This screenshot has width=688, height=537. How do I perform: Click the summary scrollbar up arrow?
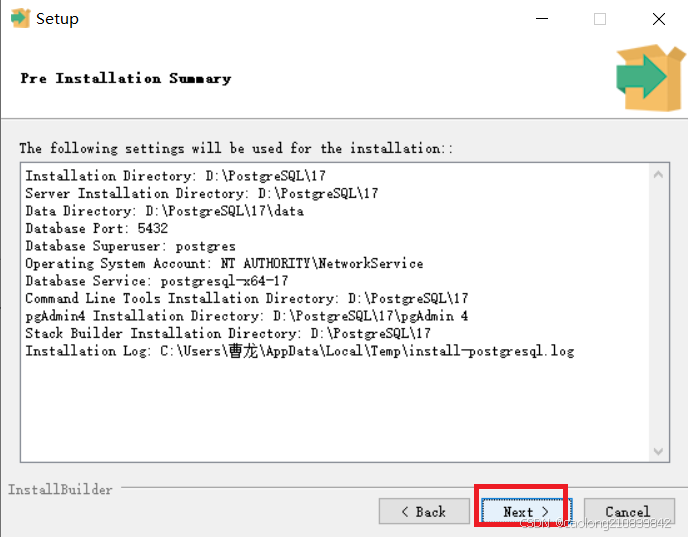tap(658, 175)
